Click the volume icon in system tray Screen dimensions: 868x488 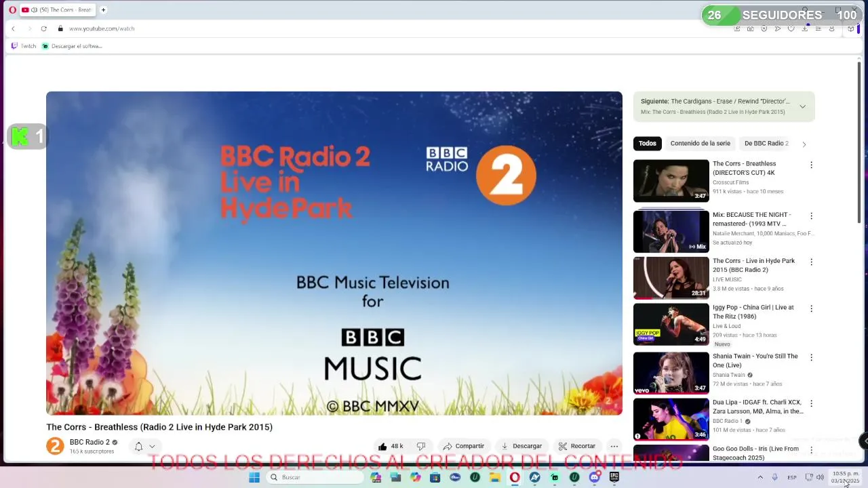tap(820, 477)
